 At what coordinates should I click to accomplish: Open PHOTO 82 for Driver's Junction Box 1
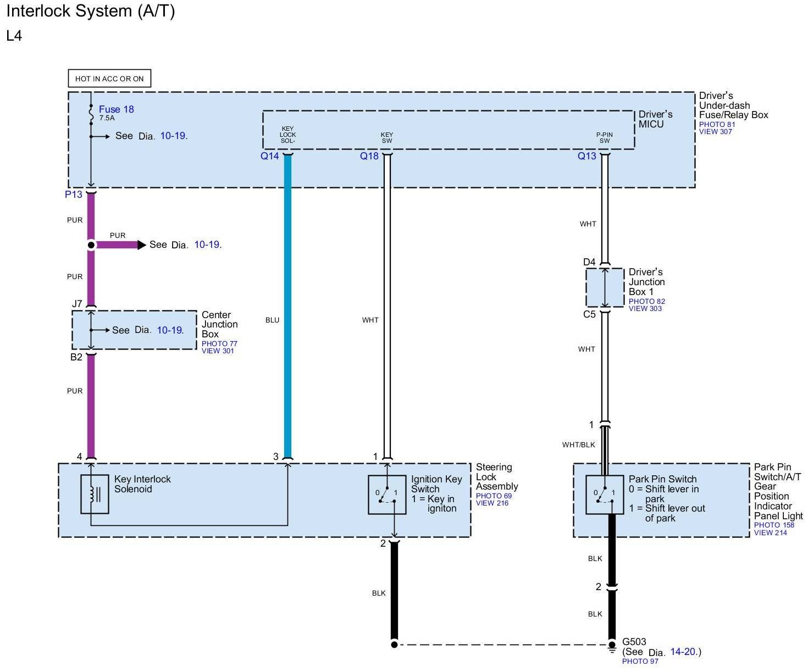[646, 301]
